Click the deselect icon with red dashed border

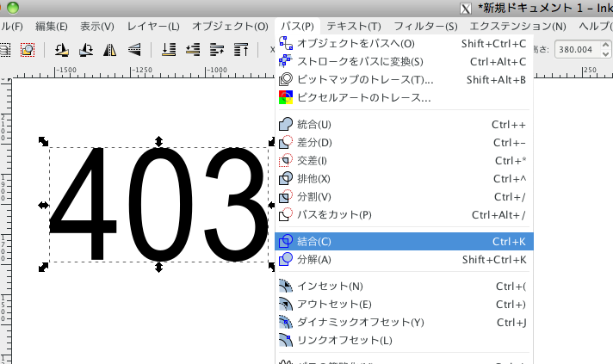tap(28, 50)
